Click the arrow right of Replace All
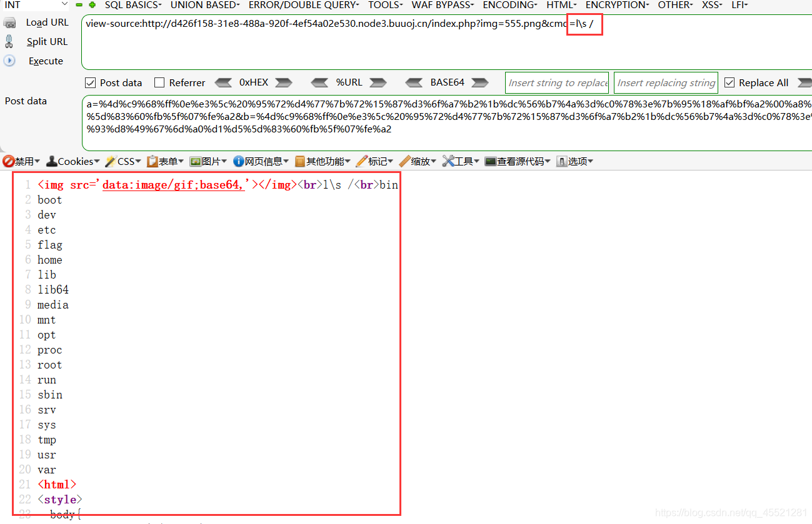Viewport: 812px width, 524px height. pyautogui.click(x=805, y=82)
